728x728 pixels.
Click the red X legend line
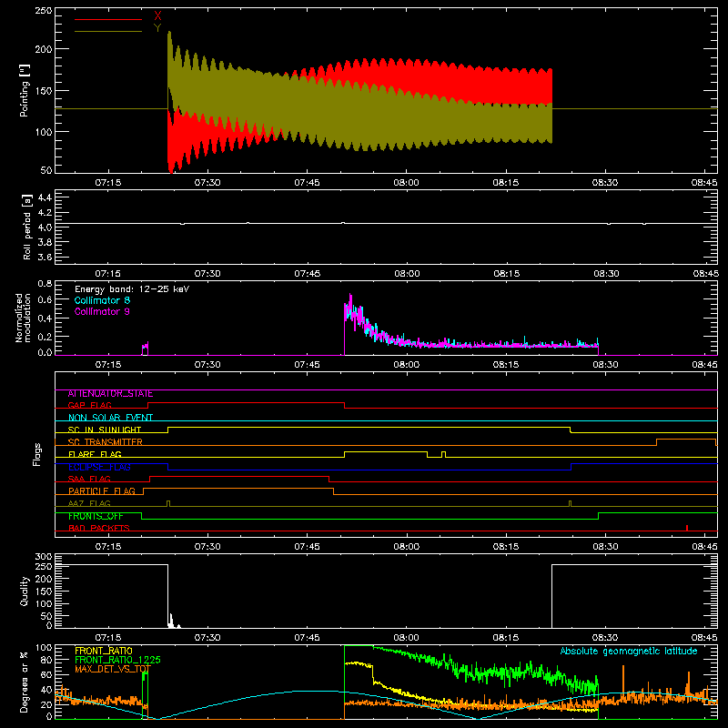(107, 19)
